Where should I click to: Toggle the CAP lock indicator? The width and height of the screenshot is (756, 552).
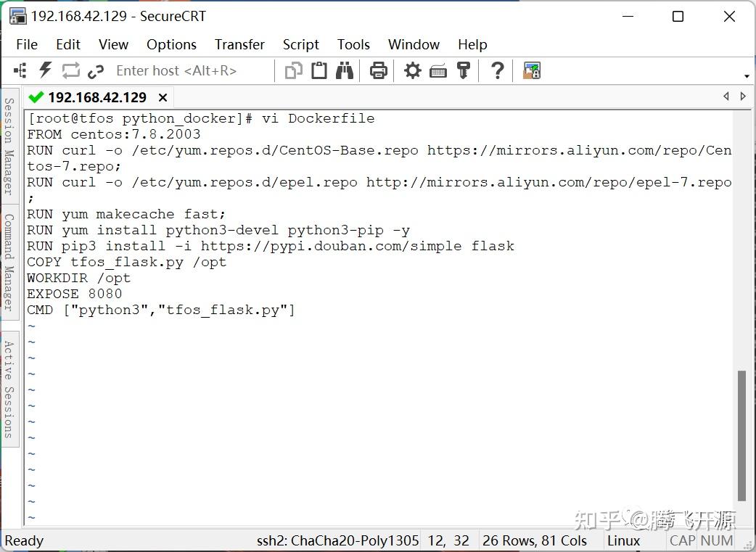click(x=681, y=540)
